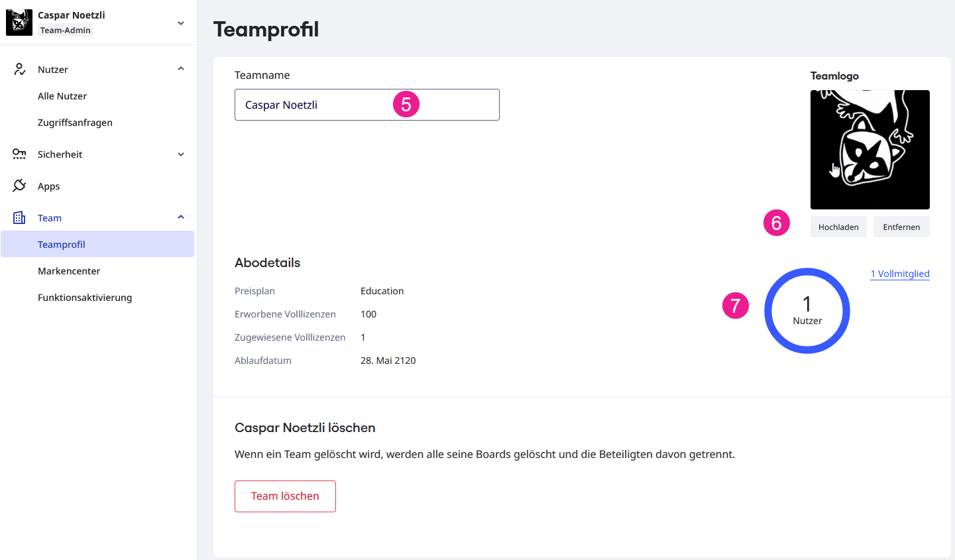Viewport: 955px width, 560px height.
Task: Click the Teamname input field
Action: [x=318, y=105]
